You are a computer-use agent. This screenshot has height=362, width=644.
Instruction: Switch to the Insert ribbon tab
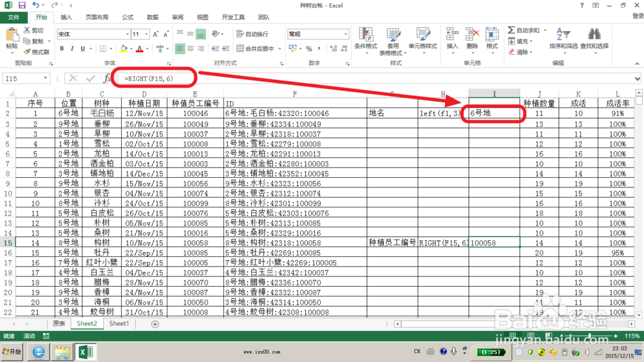pos(66,17)
